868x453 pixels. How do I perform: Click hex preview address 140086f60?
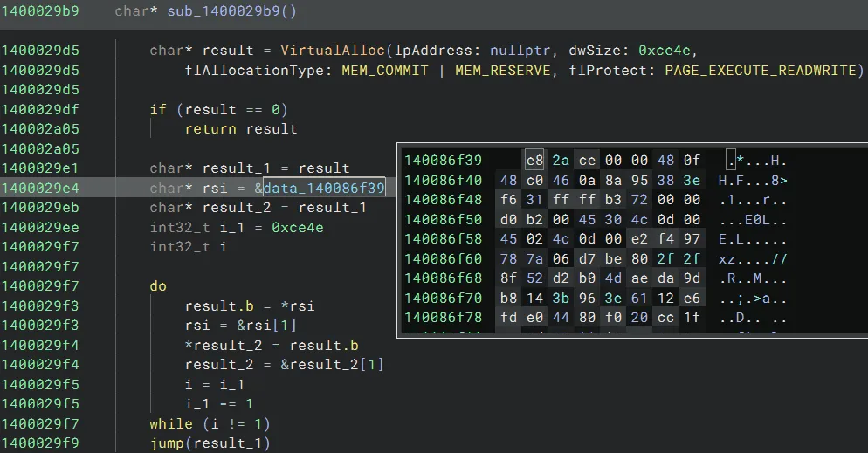click(444, 259)
